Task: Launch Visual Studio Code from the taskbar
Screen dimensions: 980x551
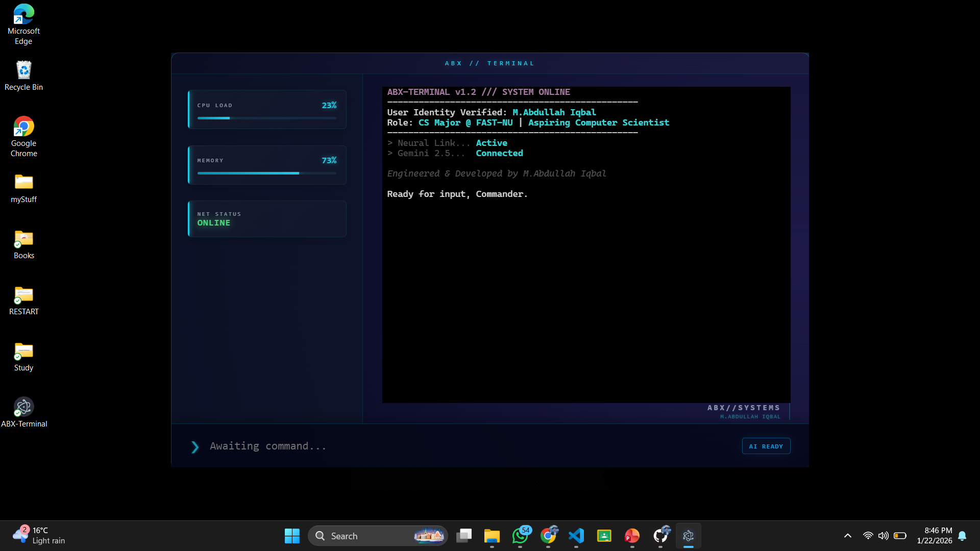Action: point(576,536)
